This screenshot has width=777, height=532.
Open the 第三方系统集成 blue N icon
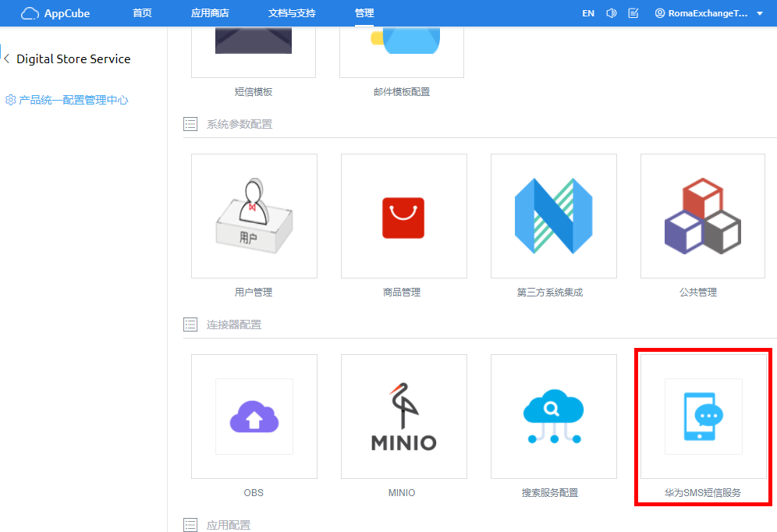(554, 216)
